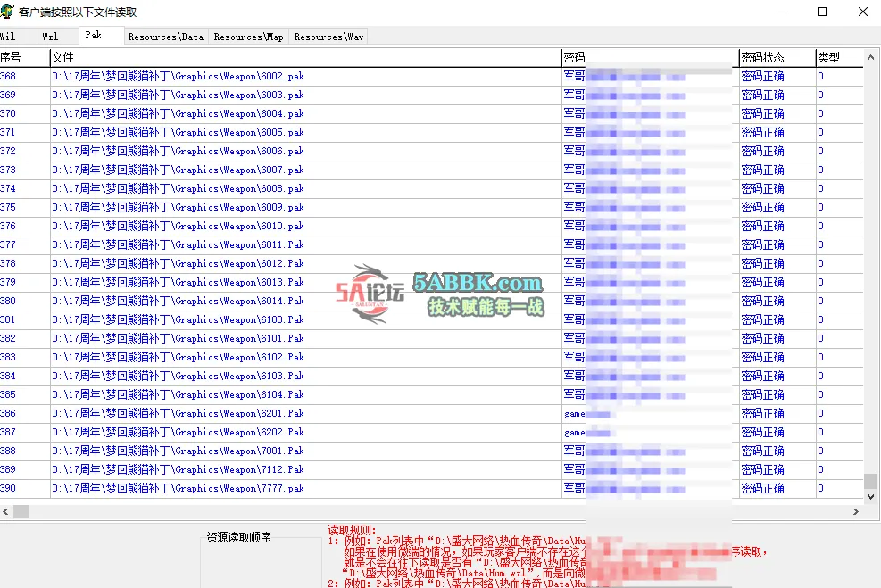Select file row Weapon\6201.Pak
This screenshot has height=588, width=881.
(431, 413)
